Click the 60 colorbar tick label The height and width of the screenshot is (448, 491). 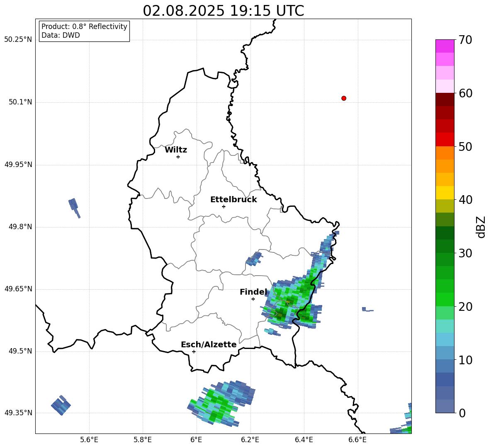pyautogui.click(x=465, y=93)
